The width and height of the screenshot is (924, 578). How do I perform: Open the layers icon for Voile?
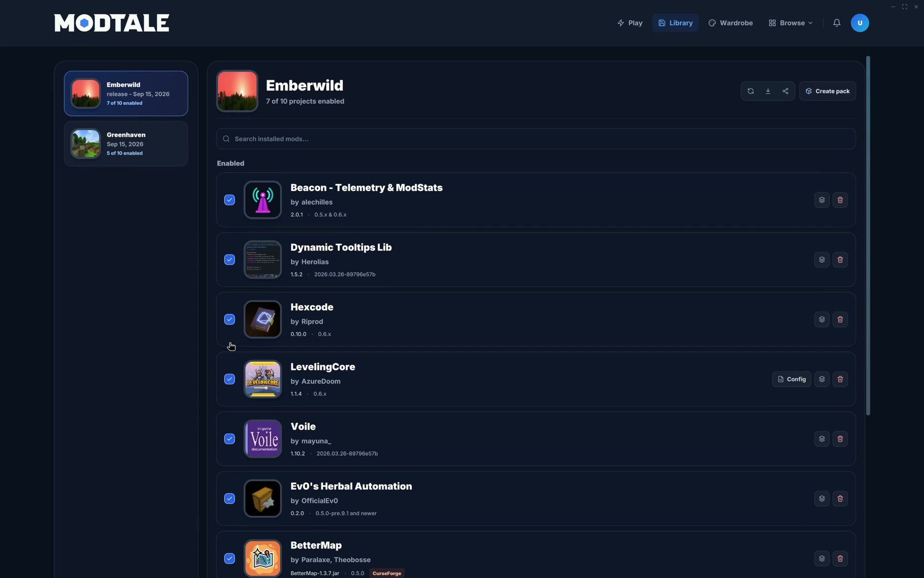(x=822, y=439)
